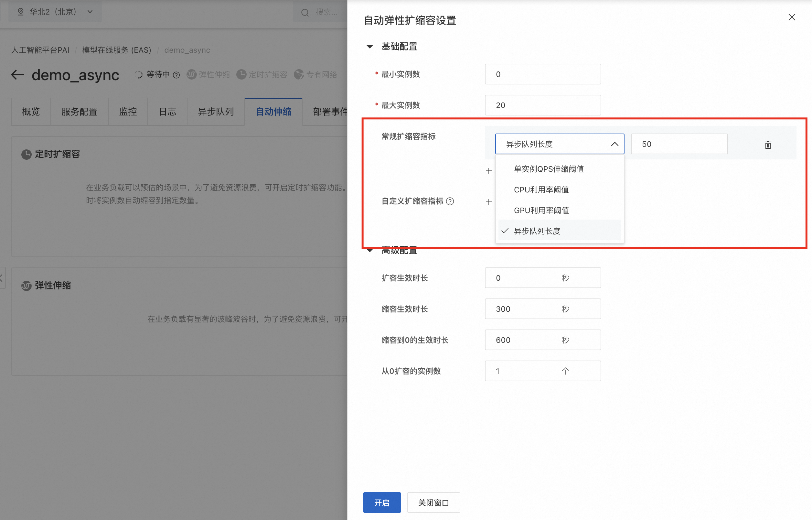Image resolution: width=812 pixels, height=520 pixels.
Task: Open 模型在线服务 (EAS) breadcrumb link
Action: 117,50
